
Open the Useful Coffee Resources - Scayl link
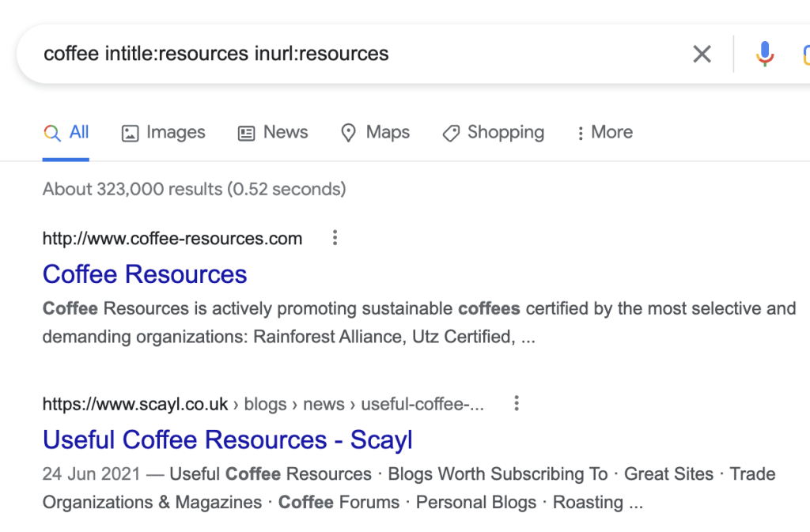point(227,440)
